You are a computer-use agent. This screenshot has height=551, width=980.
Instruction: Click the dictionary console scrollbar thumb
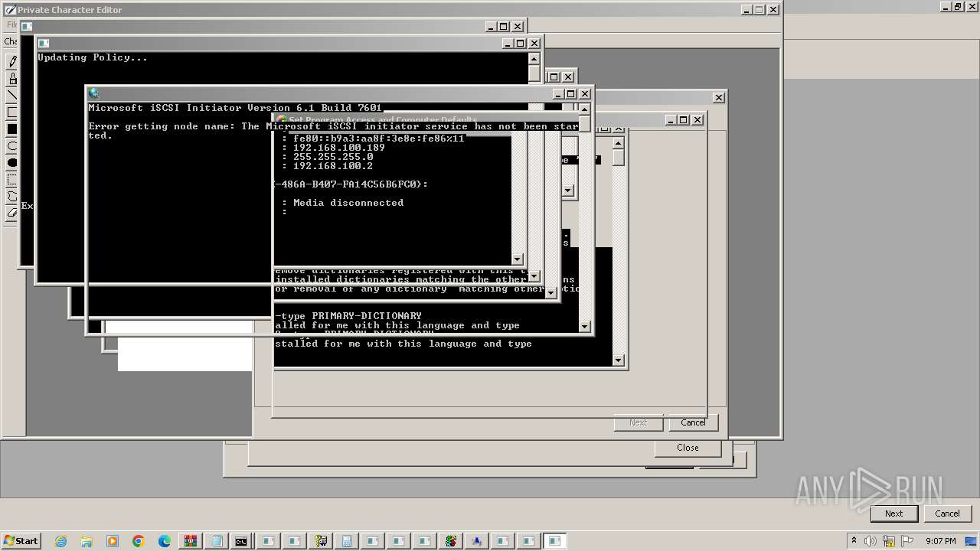tap(619, 157)
